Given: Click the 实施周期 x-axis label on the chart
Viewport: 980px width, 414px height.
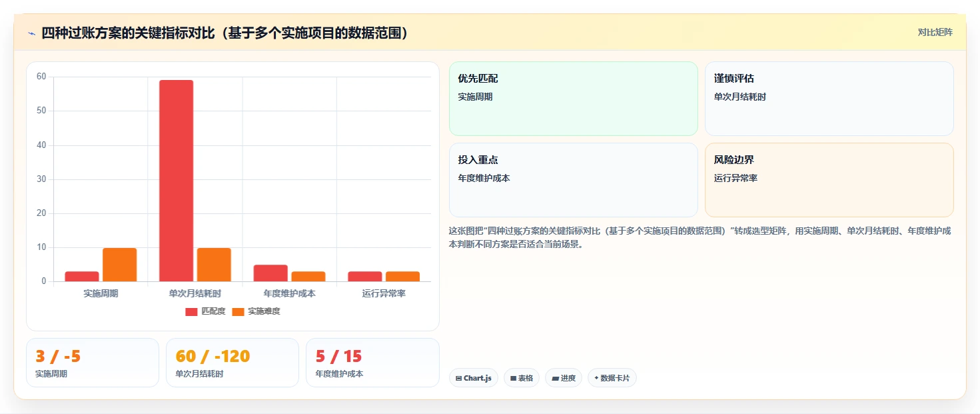Looking at the screenshot, I should (x=101, y=293).
